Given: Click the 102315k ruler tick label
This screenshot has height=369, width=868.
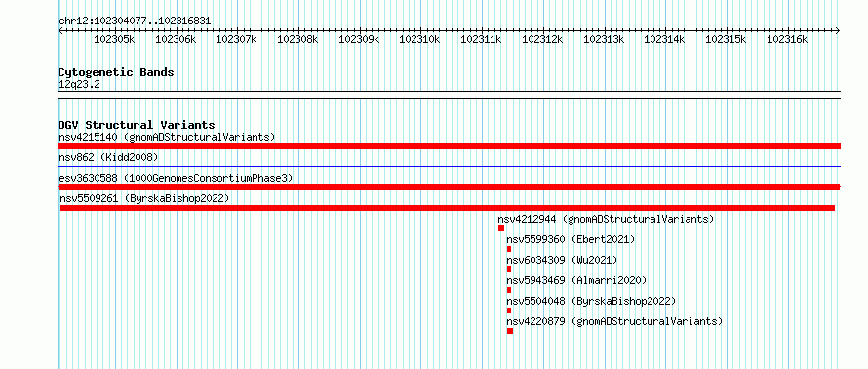Looking at the screenshot, I should 726,39.
